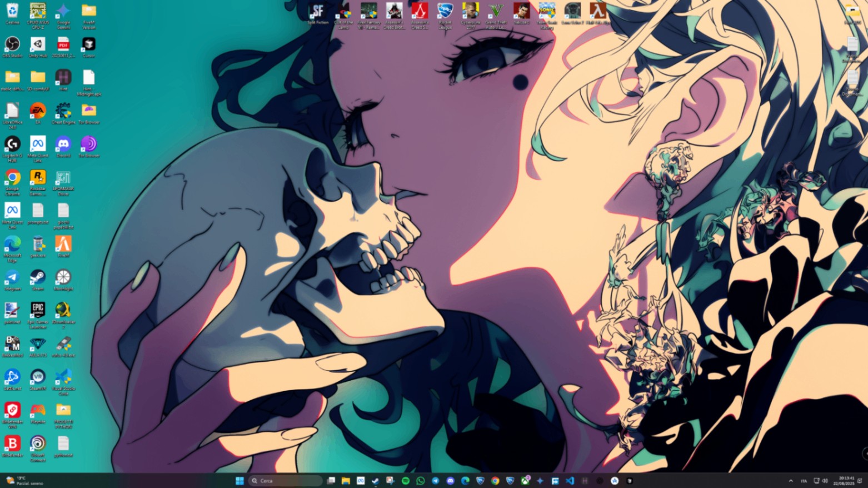The height and width of the screenshot is (488, 868).
Task: Open File Explorer from taskbar
Action: pos(346,481)
